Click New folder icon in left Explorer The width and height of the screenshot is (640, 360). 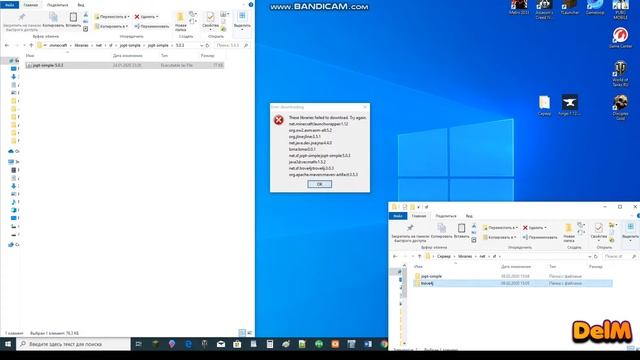coord(180,21)
